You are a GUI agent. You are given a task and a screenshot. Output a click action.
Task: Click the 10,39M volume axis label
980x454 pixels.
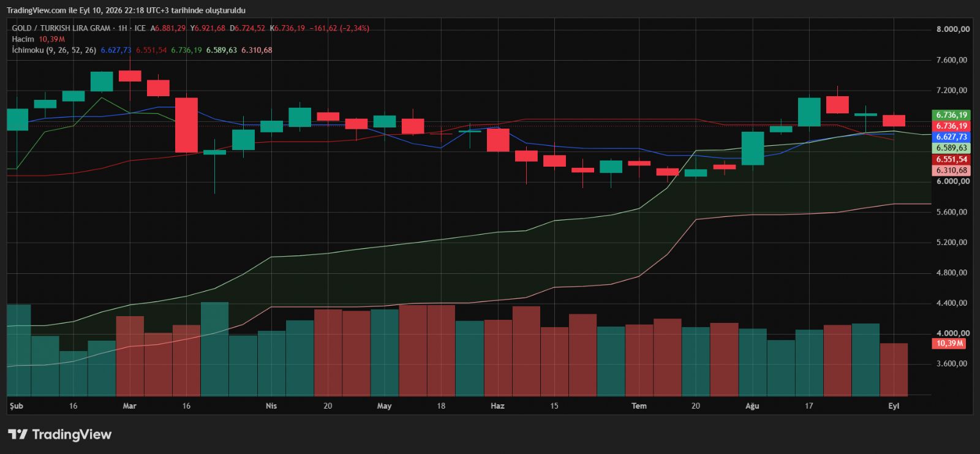click(x=949, y=344)
